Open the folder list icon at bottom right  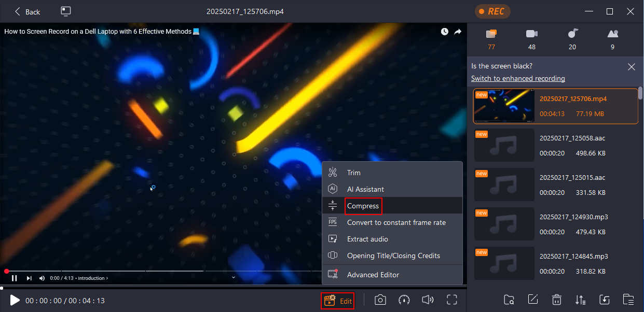coord(628,300)
